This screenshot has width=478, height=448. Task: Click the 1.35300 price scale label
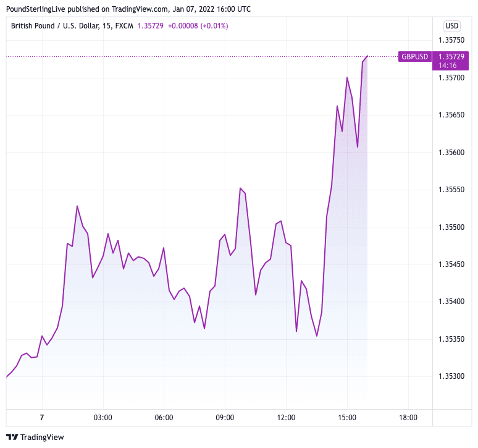(451, 376)
